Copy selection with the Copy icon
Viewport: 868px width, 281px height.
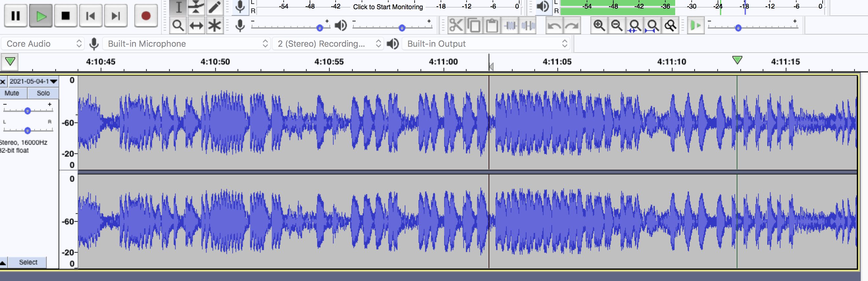click(474, 26)
